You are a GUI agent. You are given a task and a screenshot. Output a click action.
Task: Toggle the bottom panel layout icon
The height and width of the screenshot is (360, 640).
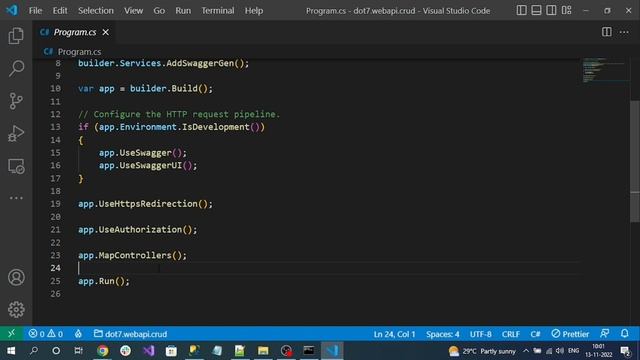pos(536,10)
